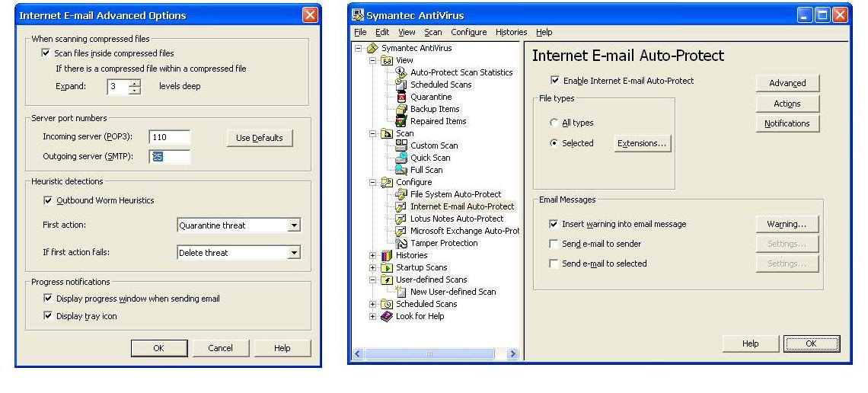Screen dimensions: 868x393
Task: Toggle Outbound Worm Heuristics checkbox
Action: 48,200
